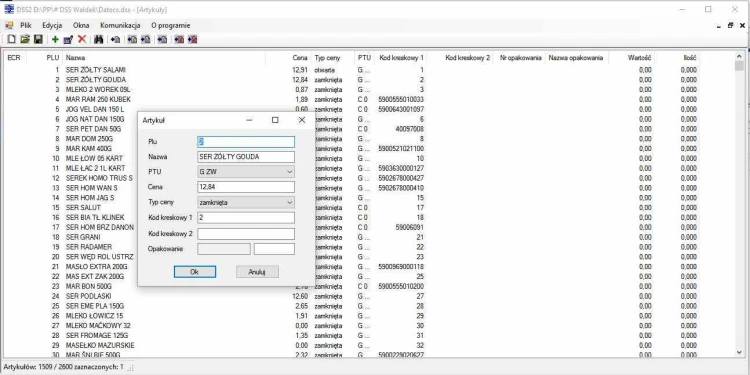Select the row MLEKO MAĆKOWY 32
The image size is (750, 375).
(351, 326)
